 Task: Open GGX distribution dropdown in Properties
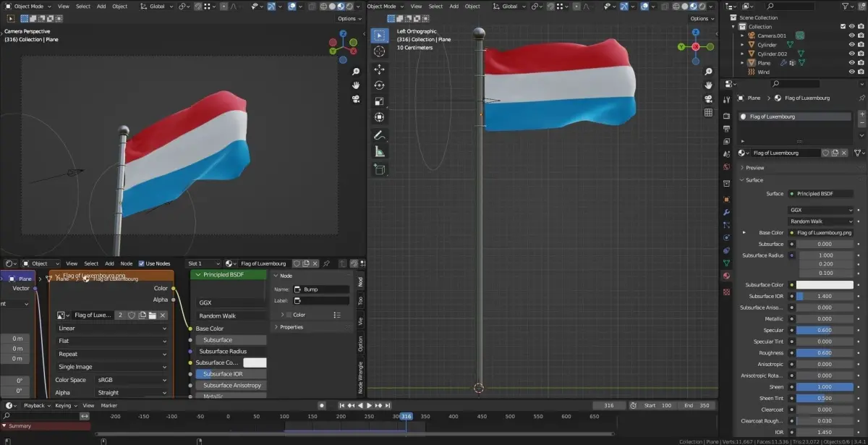(821, 210)
